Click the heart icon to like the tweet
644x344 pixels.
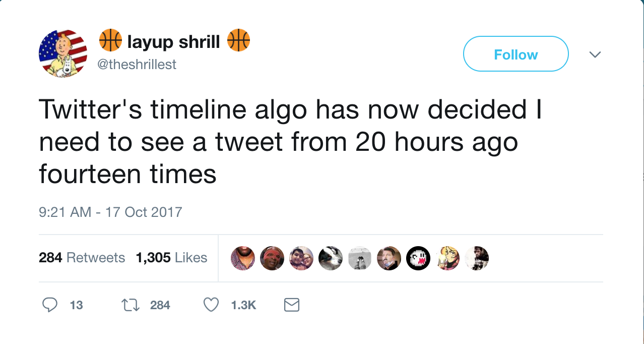click(211, 305)
